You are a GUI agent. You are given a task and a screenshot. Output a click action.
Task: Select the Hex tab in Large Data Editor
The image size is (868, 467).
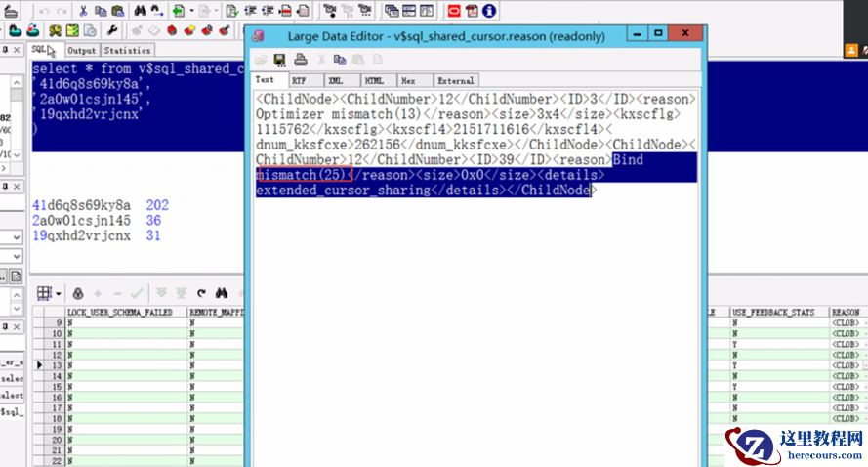point(414,81)
